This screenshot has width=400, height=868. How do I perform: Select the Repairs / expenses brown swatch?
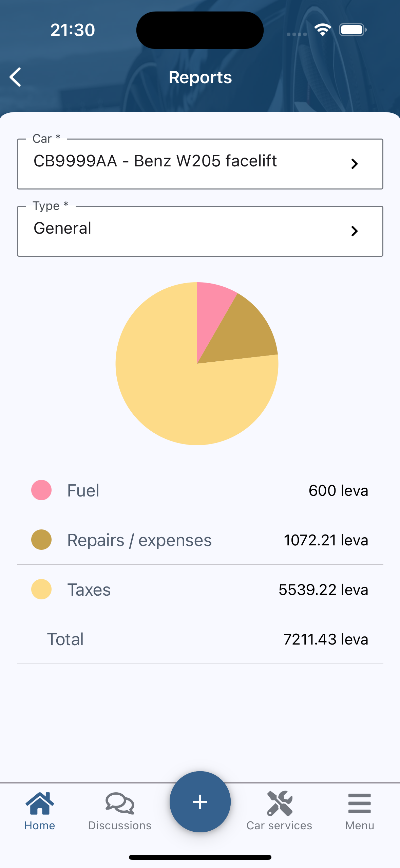click(x=41, y=540)
